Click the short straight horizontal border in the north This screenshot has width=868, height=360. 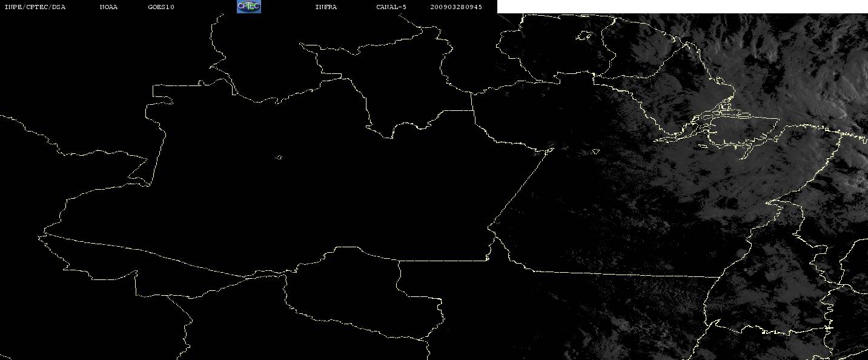coord(457,110)
